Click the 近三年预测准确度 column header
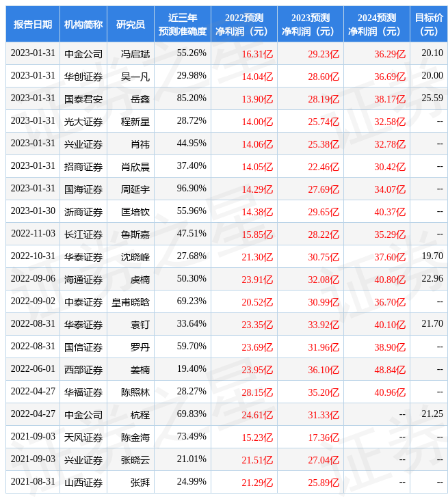Image resolution: width=448 pixels, height=499 pixels. [x=183, y=24]
